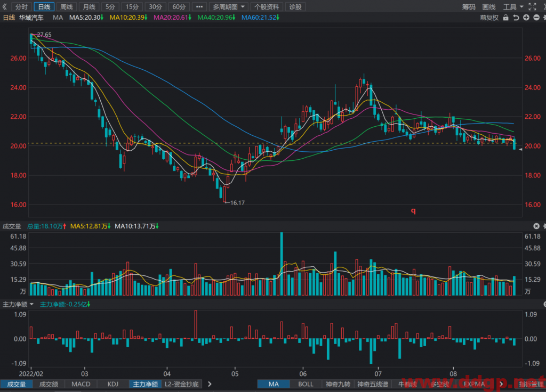
Task: Expand the 工具 tools dropdown
Action: [x=513, y=6]
